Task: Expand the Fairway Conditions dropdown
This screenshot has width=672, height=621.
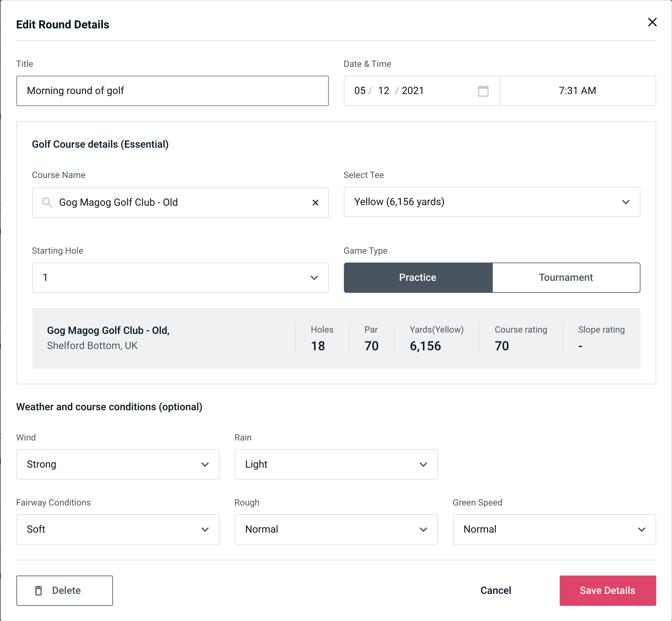Action: pos(117,529)
